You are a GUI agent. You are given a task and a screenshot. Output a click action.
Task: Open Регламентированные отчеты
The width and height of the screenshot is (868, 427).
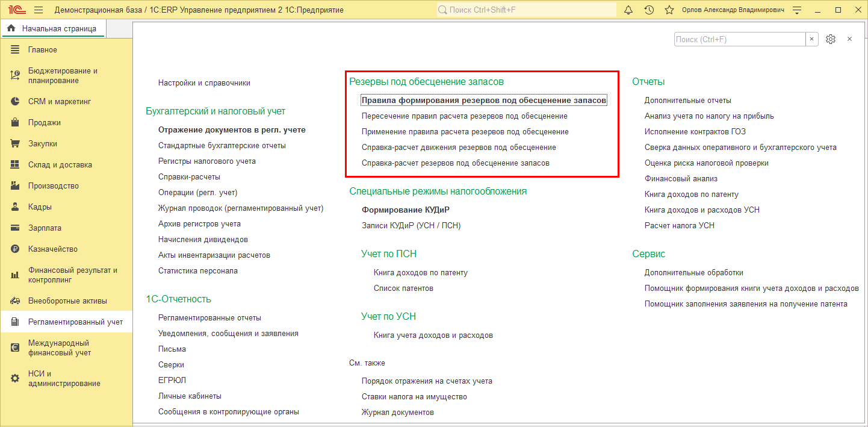coord(209,318)
